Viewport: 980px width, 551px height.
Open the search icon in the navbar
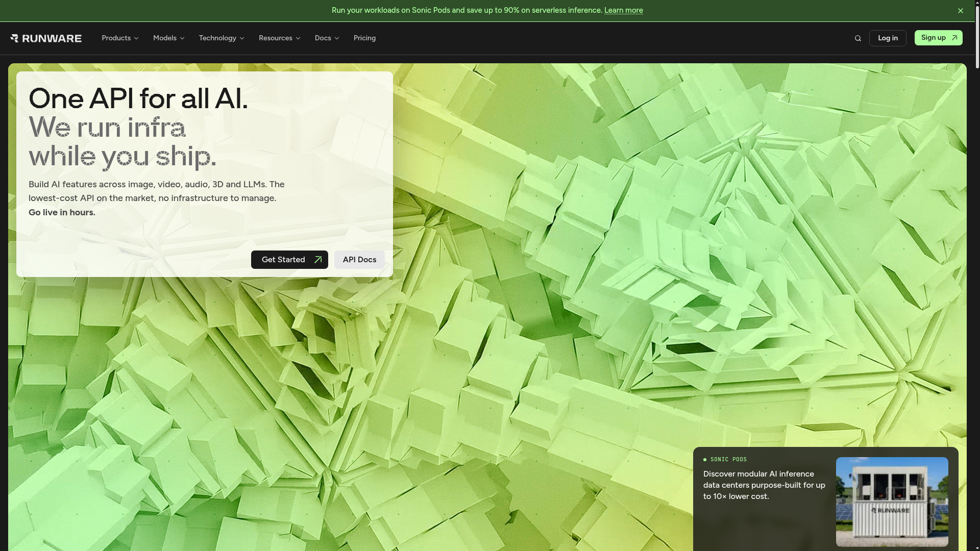coord(858,38)
